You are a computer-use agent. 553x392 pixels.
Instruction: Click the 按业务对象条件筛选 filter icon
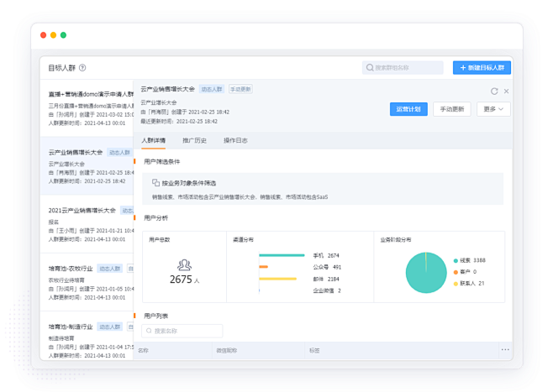[155, 182]
